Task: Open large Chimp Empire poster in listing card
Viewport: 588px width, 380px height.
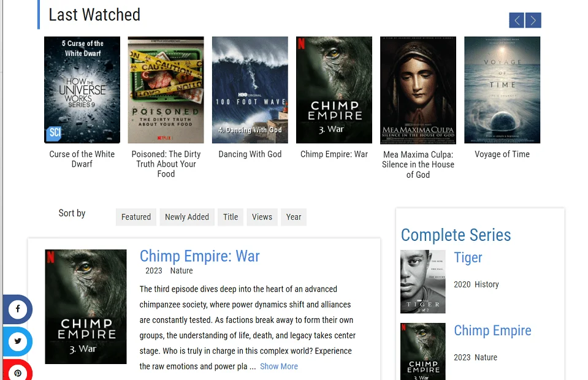Action: click(x=86, y=306)
